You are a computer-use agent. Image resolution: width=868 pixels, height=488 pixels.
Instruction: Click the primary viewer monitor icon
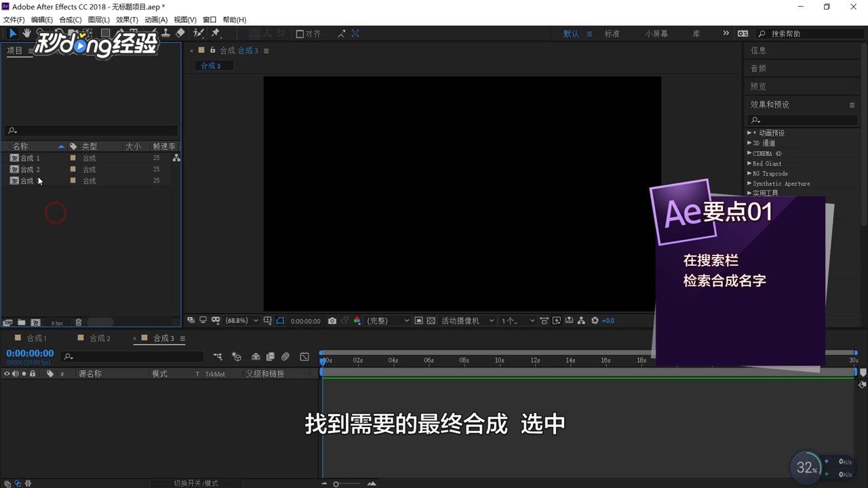click(203, 320)
